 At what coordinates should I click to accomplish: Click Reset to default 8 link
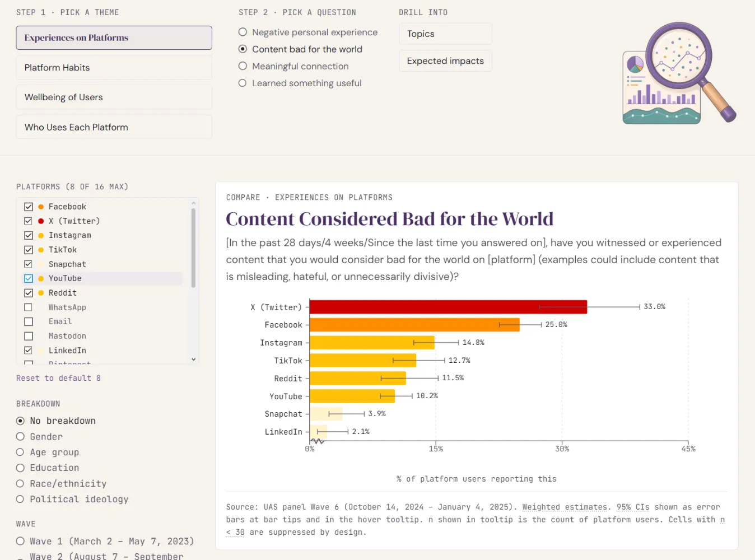[x=59, y=378]
